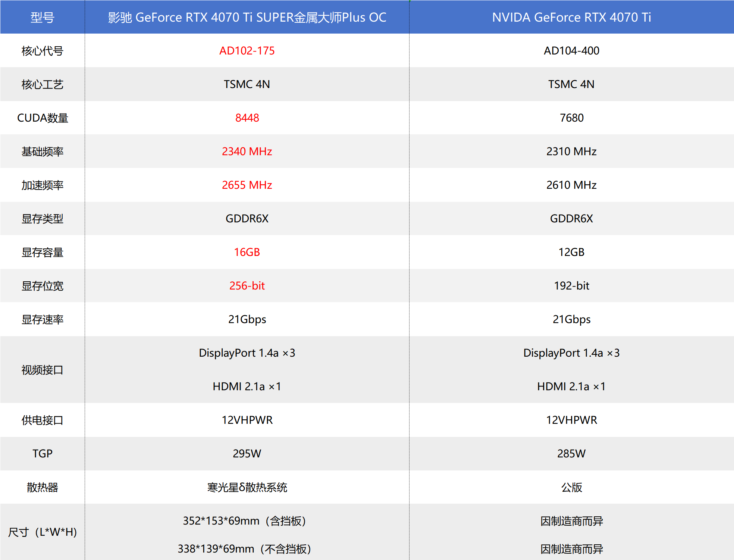Image resolution: width=734 pixels, height=560 pixels.
Task: Select the red 16GB memory cell
Action: coord(247,252)
